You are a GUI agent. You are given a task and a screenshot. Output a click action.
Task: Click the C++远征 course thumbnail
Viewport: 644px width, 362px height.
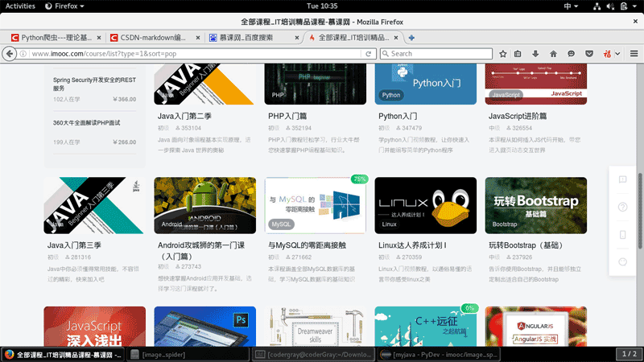(426, 327)
